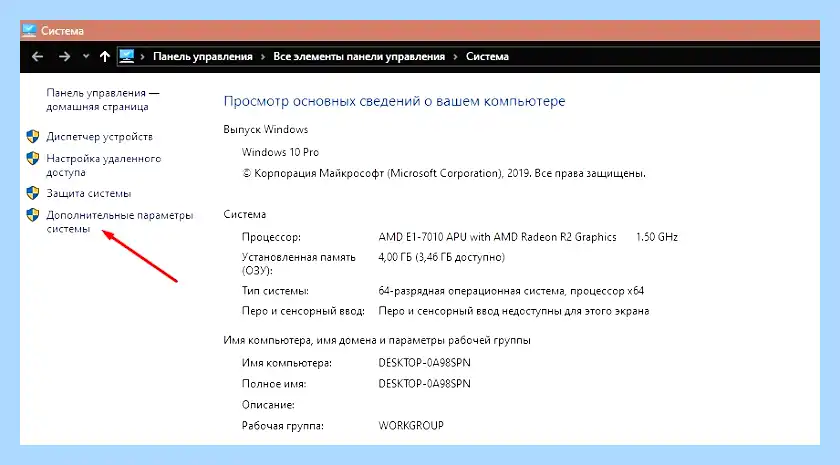The image size is (840, 465).
Task: Click shield icon beside Дополнительные параметры системы
Action: point(33,215)
